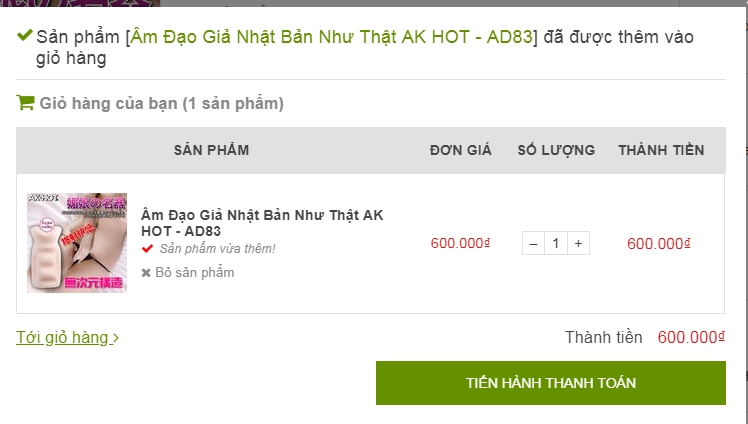Click the 'SỐ LƯỢNG' column header
748x424 pixels.
tap(556, 150)
